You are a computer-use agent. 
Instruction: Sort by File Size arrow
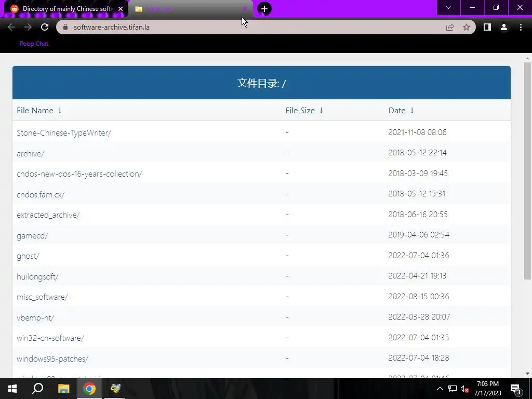click(321, 110)
